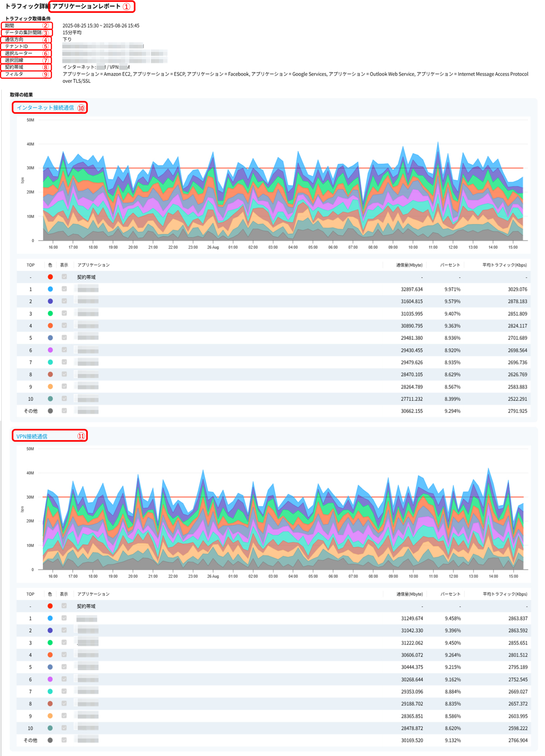Uncheck display checkbox for TOP 1 Internet row
The height and width of the screenshot is (756, 545).
tap(64, 289)
